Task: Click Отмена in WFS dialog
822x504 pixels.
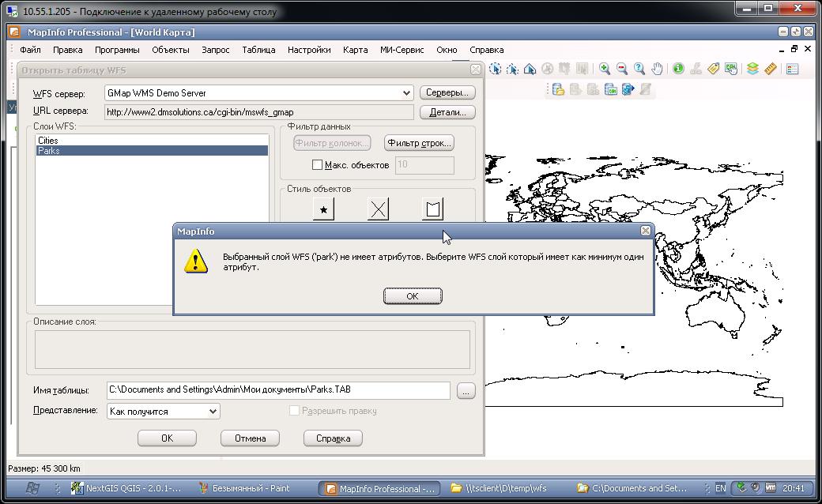Action: [x=250, y=438]
